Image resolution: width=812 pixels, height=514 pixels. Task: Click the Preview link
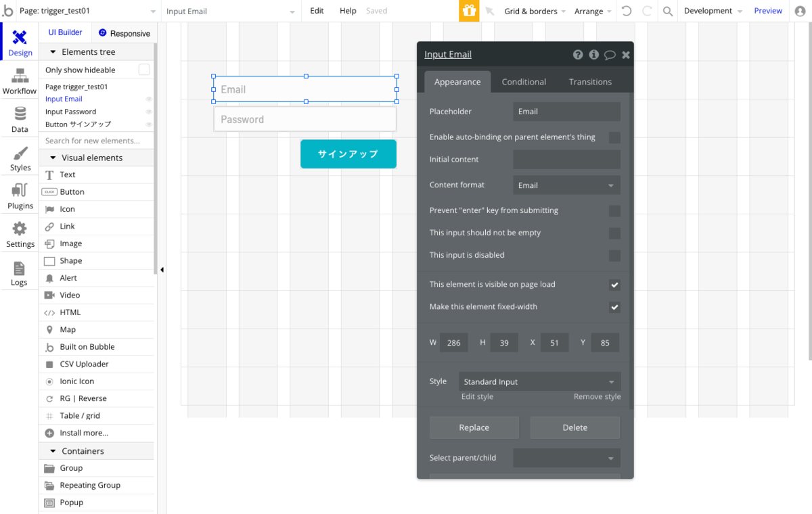768,11
